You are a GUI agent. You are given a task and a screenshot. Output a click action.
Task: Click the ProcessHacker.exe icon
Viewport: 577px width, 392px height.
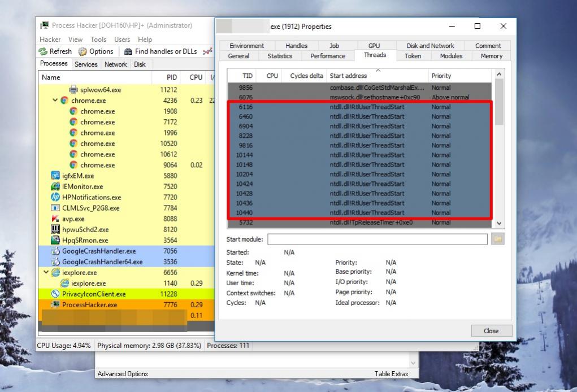55,304
